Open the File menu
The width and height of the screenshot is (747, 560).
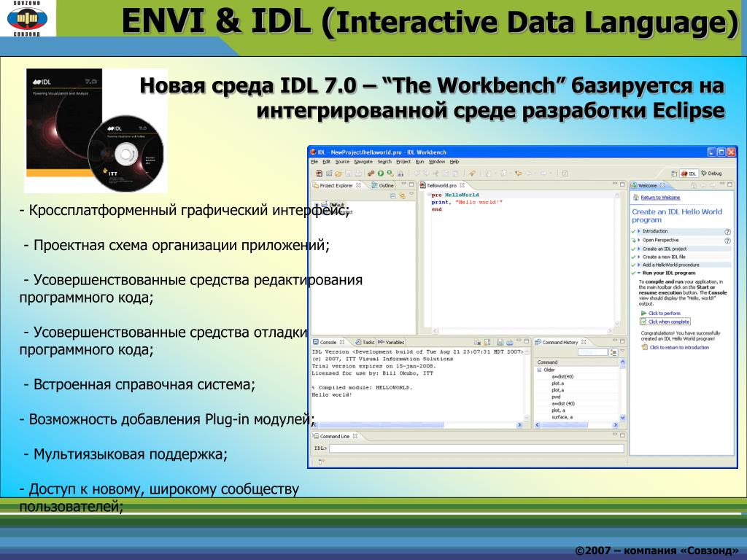314,161
